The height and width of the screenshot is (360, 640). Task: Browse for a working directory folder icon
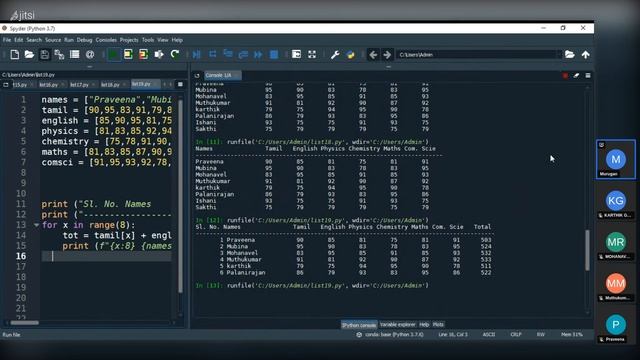570,54
